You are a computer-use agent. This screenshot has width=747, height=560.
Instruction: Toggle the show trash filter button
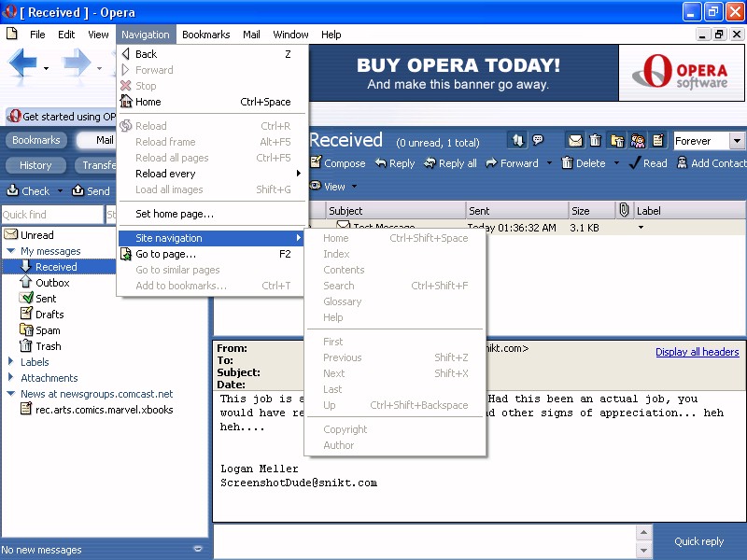click(596, 141)
